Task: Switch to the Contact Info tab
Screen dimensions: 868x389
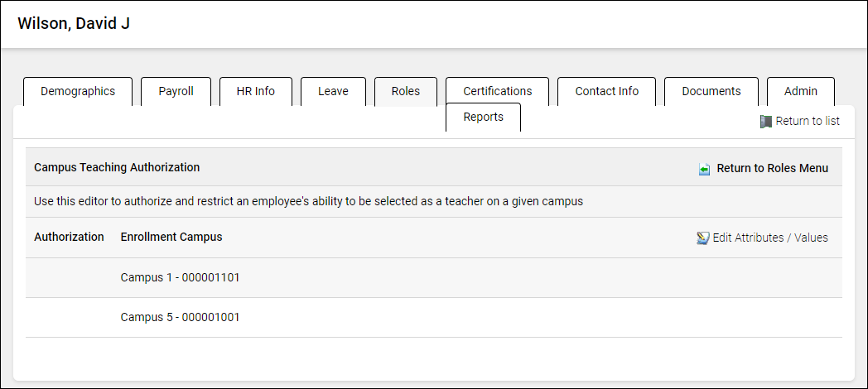Action: (606, 91)
